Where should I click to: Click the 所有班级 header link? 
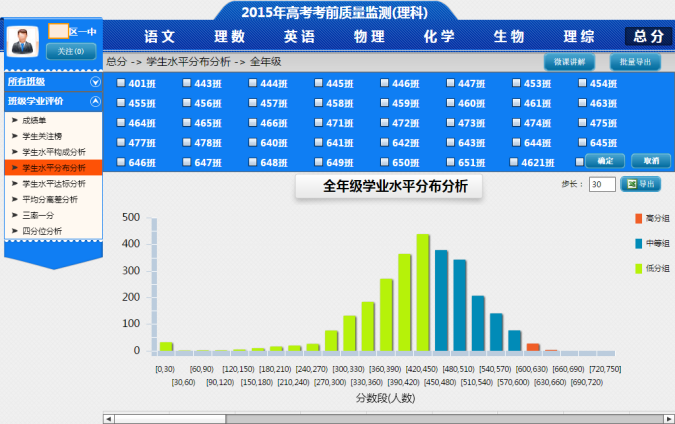tap(26, 82)
